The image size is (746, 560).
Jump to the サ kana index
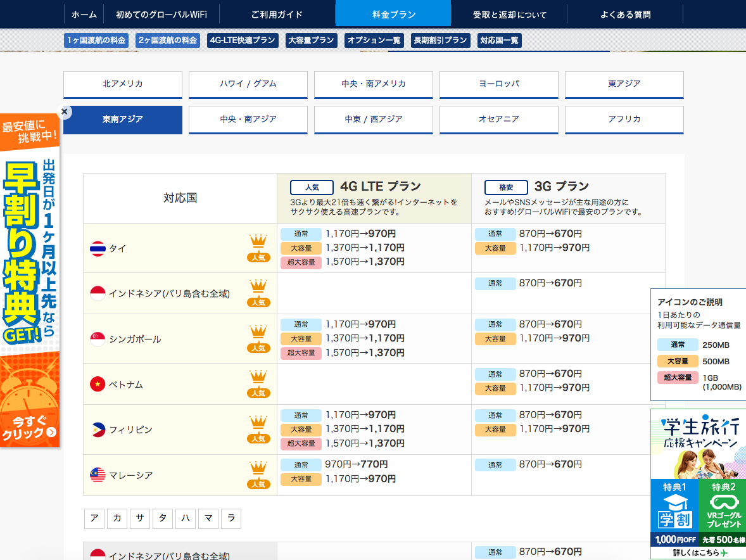139,518
